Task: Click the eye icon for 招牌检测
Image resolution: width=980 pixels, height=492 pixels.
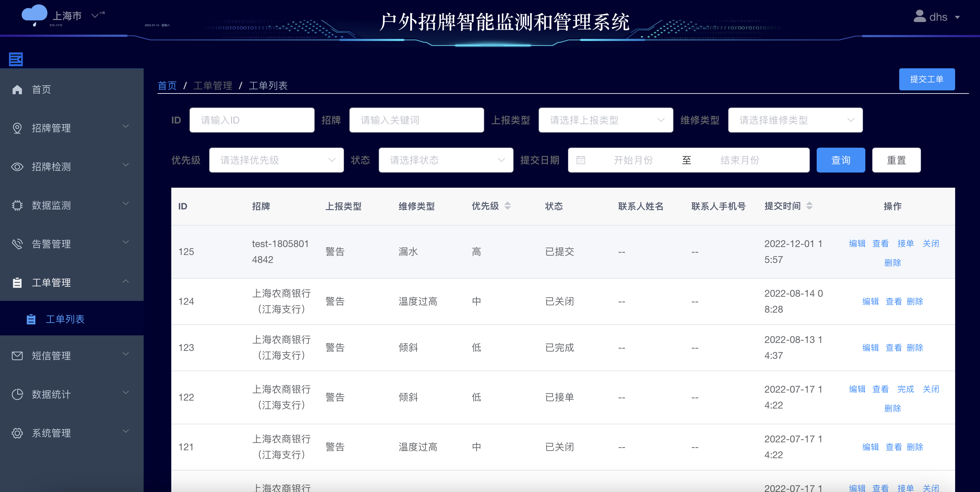Action: pyautogui.click(x=17, y=167)
